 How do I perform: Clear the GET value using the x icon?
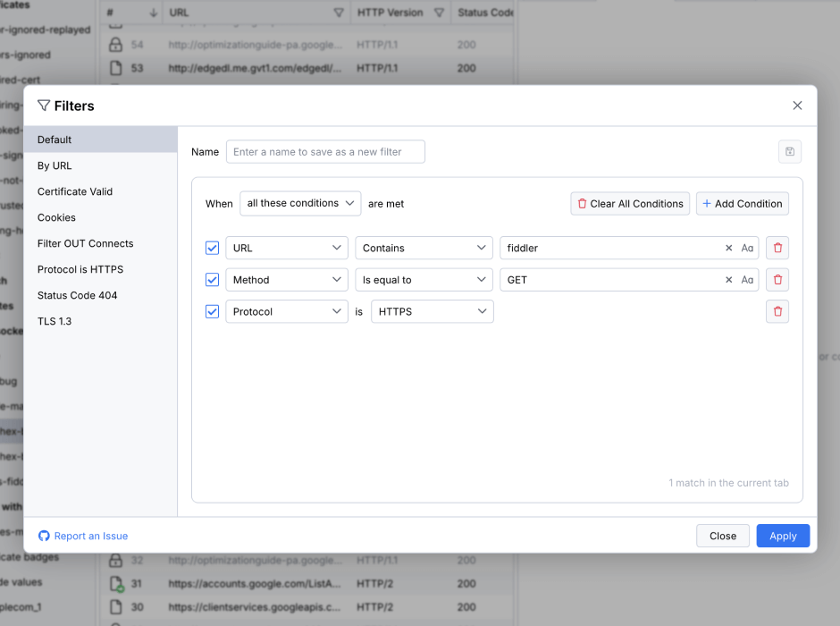pos(728,279)
